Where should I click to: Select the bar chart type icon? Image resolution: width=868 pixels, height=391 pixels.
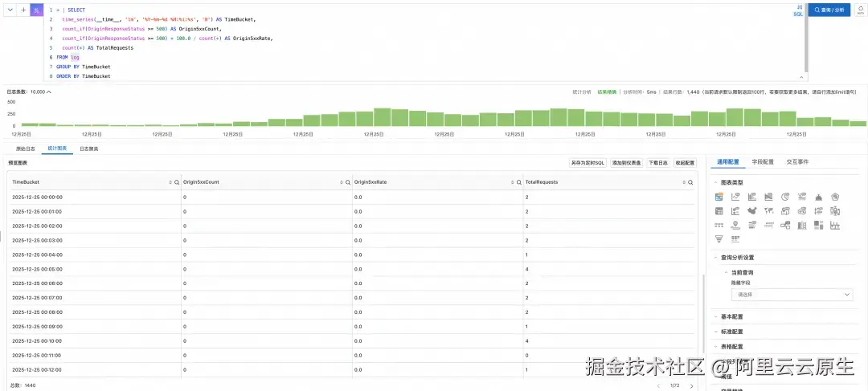[752, 197]
